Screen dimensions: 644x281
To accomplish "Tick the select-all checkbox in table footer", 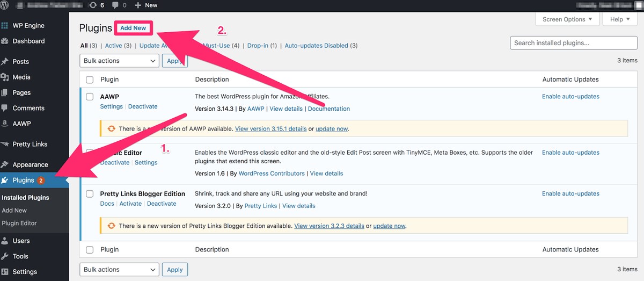I will tap(90, 250).
